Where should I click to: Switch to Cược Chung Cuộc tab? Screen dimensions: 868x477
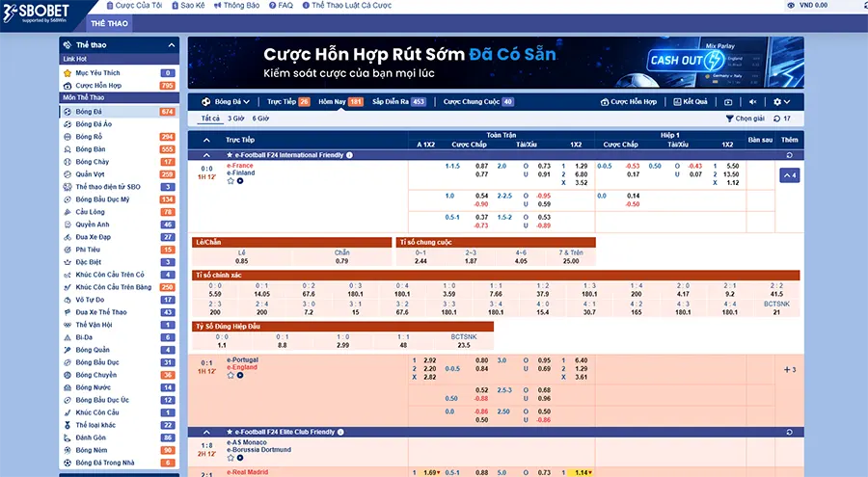coord(478,102)
